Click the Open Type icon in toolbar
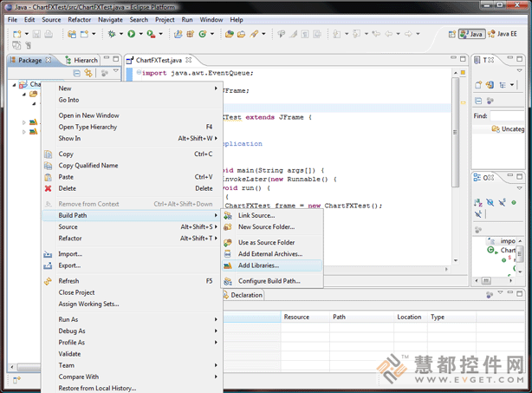The image size is (532, 393). pos(230,34)
